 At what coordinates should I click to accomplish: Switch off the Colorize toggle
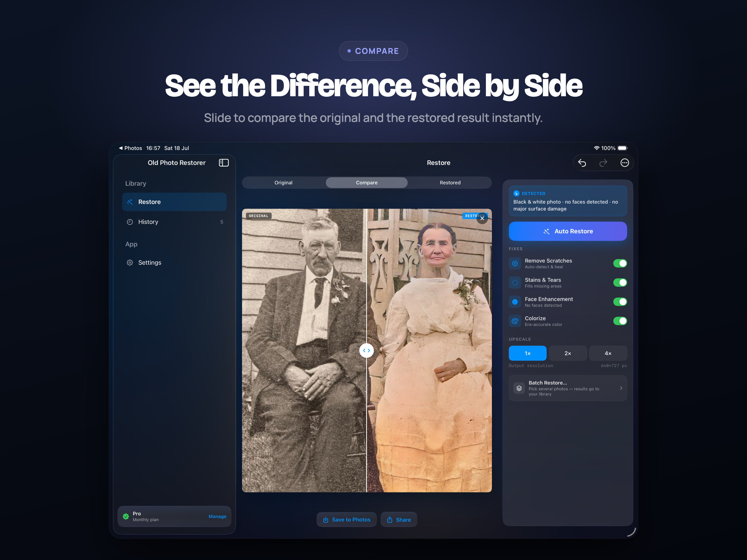pyautogui.click(x=620, y=321)
